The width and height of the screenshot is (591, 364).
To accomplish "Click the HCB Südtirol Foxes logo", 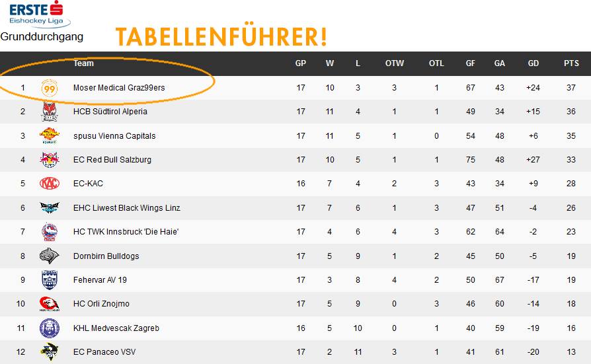I will (50, 112).
